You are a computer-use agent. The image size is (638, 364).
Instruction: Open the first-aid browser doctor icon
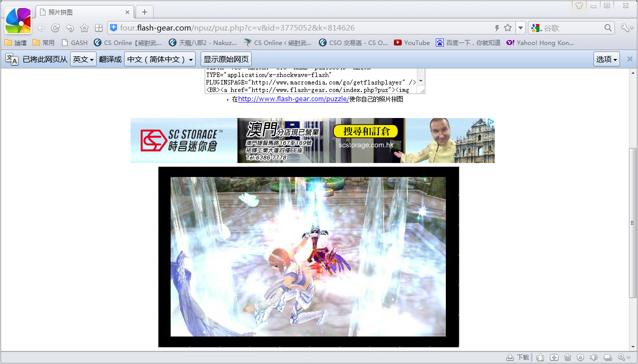click(554, 357)
